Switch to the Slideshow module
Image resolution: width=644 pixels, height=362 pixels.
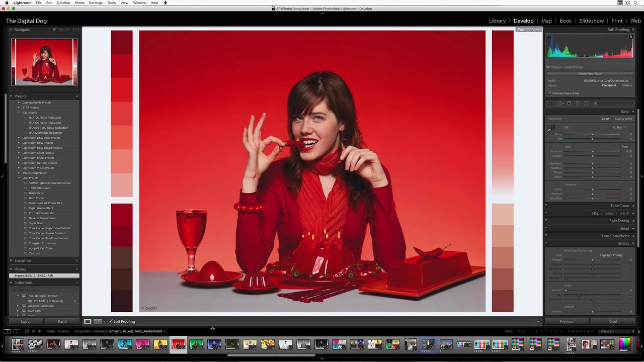(x=592, y=21)
